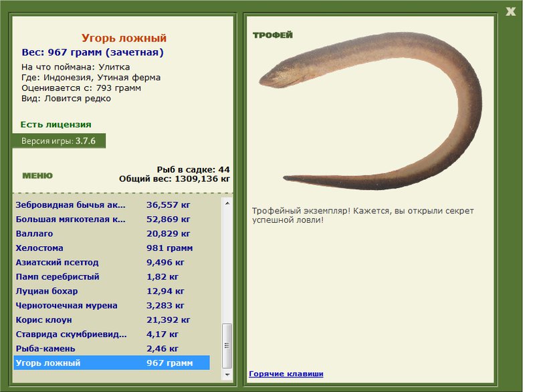Click the Оценивается с: 793 грамм line
This screenshot has width=535, height=392.
click(x=81, y=88)
